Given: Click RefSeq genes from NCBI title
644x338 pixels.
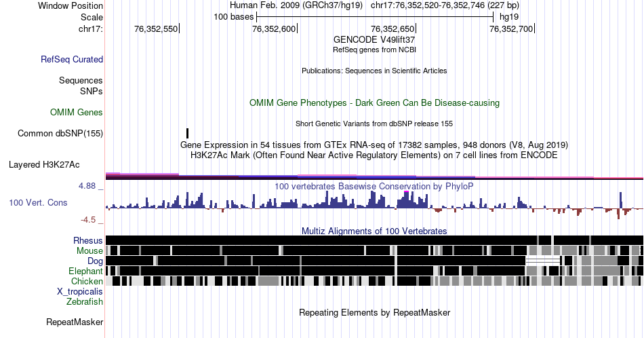Looking at the screenshot, I should tap(374, 50).
